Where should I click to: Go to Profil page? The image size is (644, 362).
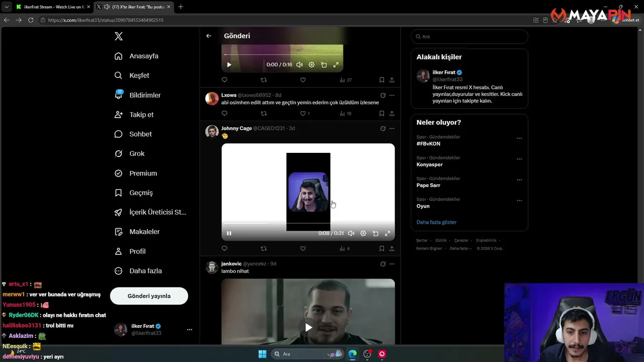pos(130,251)
